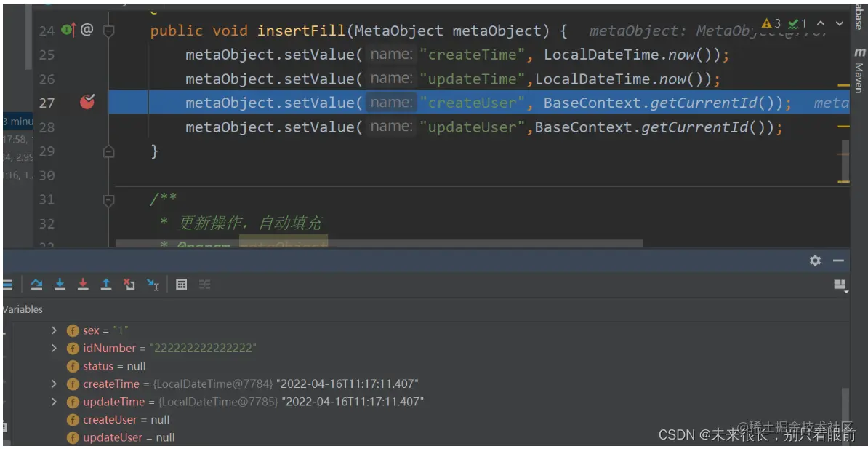
Task: Click the @ gutter icon on line 24
Action: coord(87,29)
